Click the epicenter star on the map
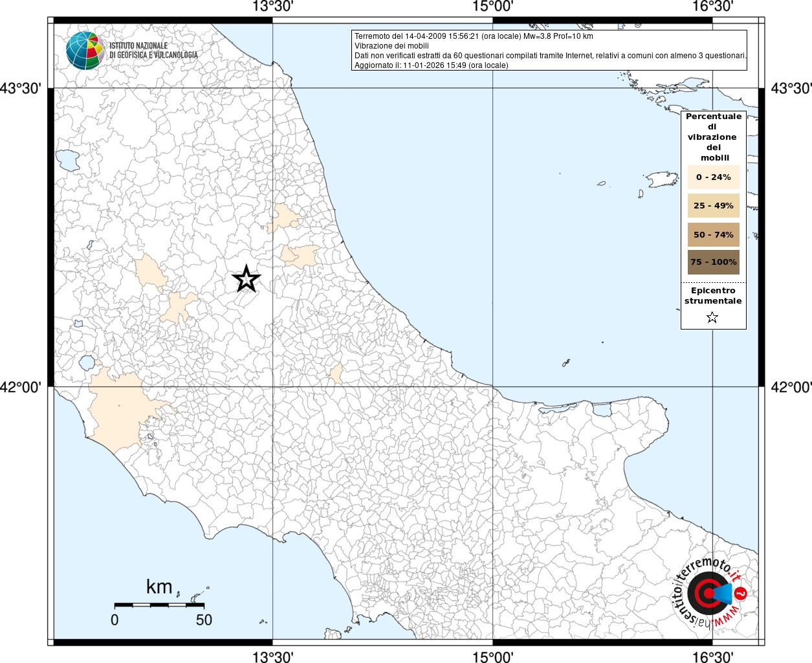Image resolution: width=812 pixels, height=663 pixels. point(246,279)
